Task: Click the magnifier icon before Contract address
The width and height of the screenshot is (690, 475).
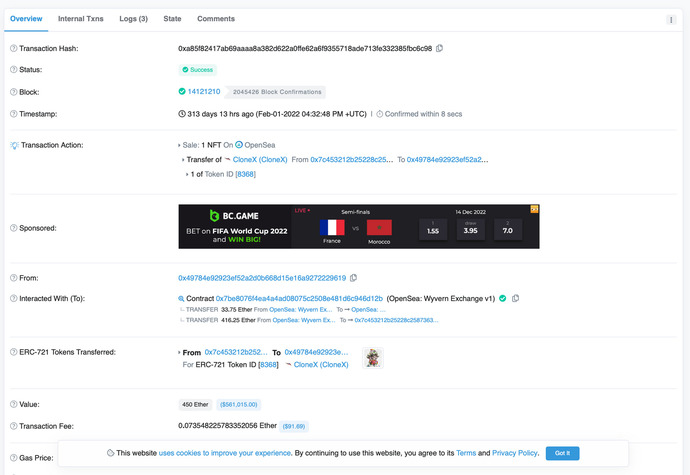Action: click(x=181, y=298)
